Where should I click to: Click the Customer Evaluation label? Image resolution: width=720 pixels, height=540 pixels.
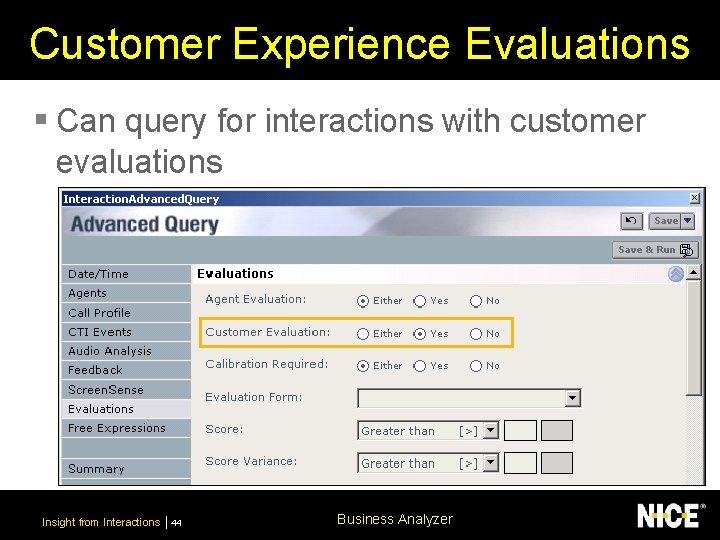tap(268, 332)
